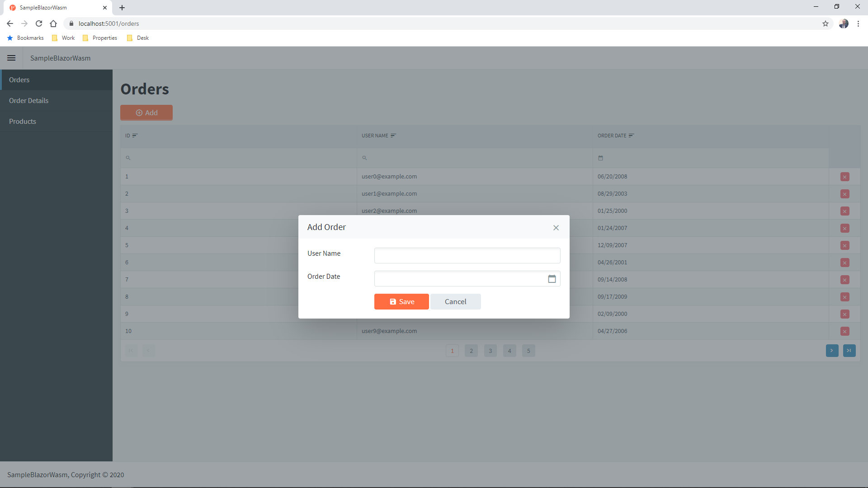Go to page 2 of orders
Screen dimensions: 868x488
(471, 351)
